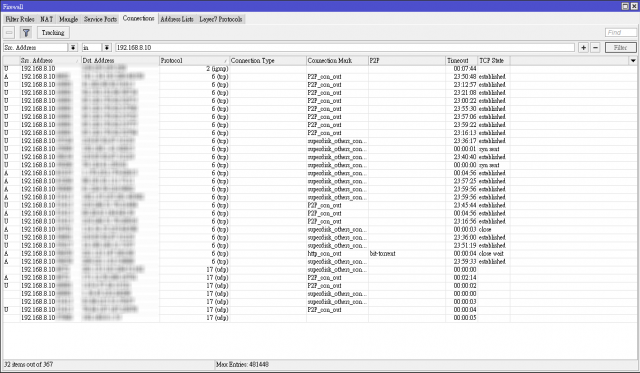Open column chooser dropdown arrow
Screen dimensions: 640x373
pos(633,61)
